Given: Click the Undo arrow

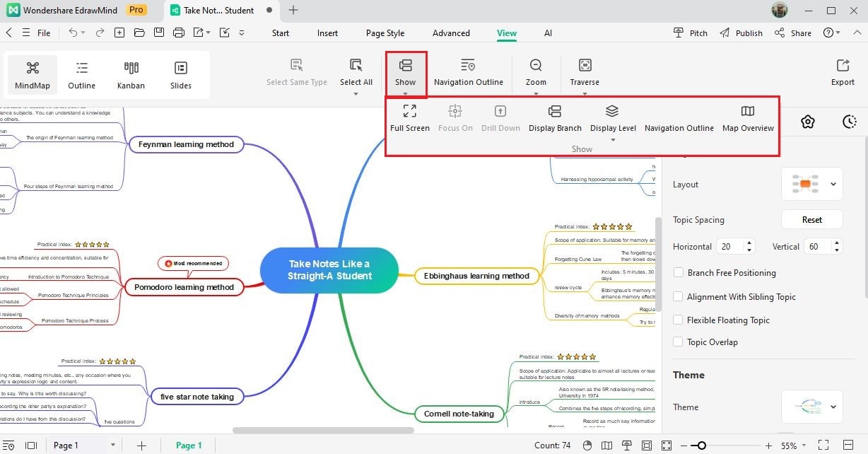Looking at the screenshot, I should pos(73,33).
